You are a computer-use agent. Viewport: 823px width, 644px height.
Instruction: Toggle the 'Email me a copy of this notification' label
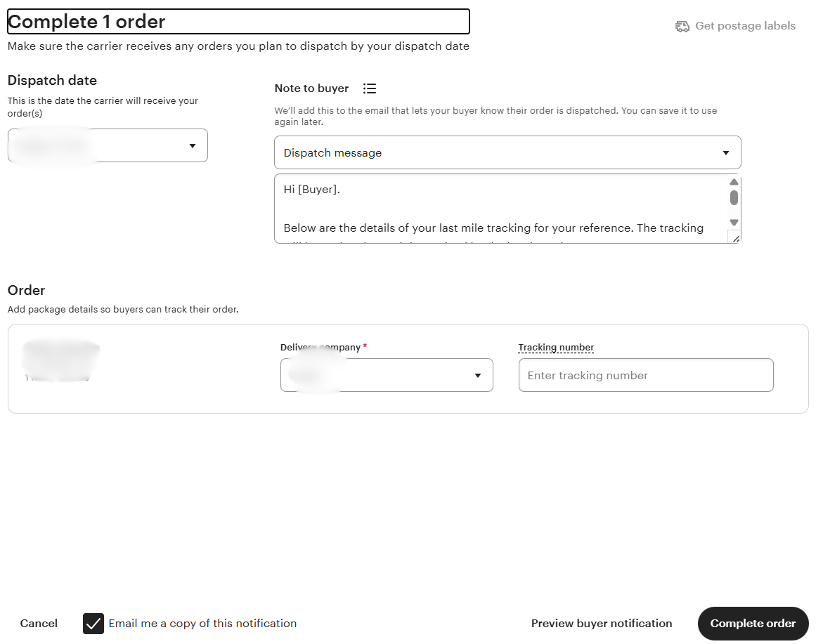(202, 624)
